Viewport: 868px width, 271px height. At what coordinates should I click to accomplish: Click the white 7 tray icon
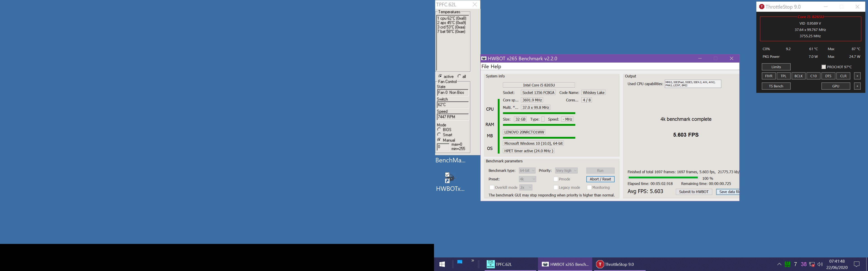point(796,264)
